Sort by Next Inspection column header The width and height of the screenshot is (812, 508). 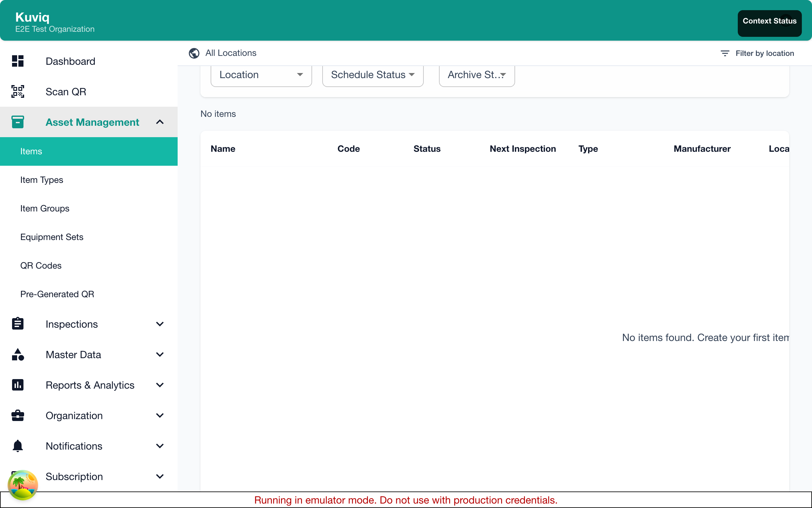(523, 149)
